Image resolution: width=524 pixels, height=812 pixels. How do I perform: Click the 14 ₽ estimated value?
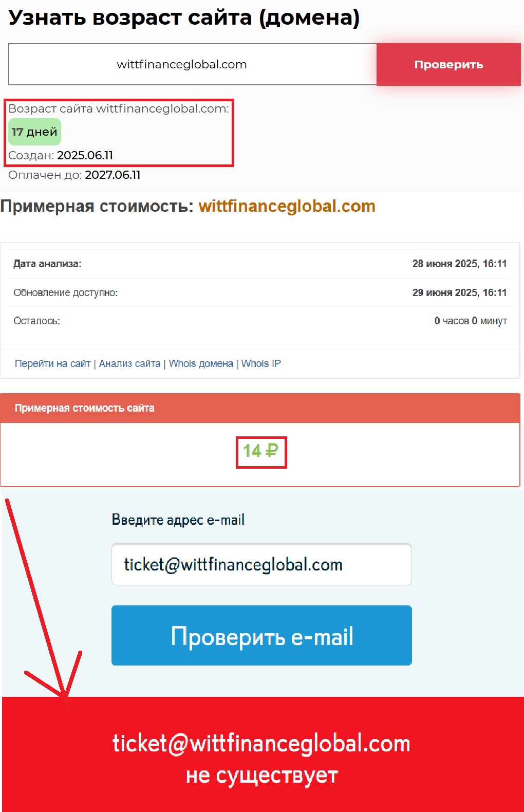click(x=260, y=451)
